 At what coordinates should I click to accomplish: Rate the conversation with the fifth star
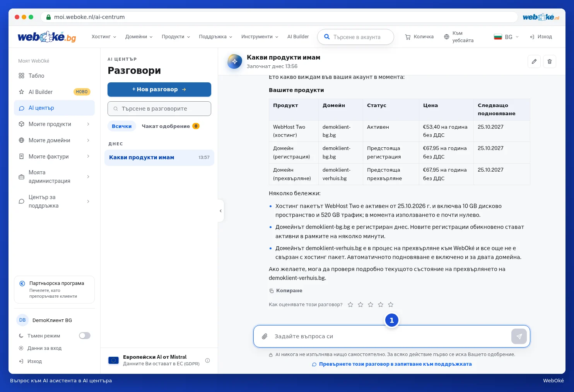[x=391, y=305]
